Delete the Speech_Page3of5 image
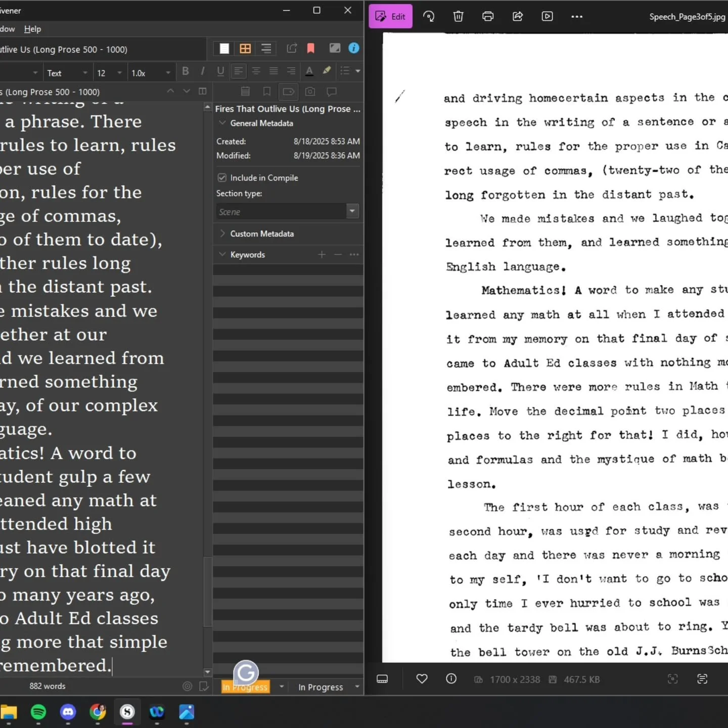 click(x=458, y=16)
